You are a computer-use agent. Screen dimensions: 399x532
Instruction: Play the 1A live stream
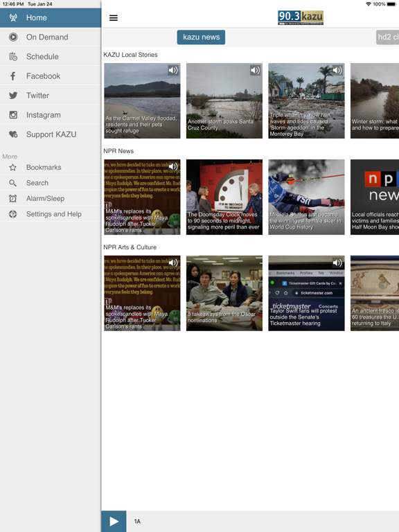click(114, 521)
